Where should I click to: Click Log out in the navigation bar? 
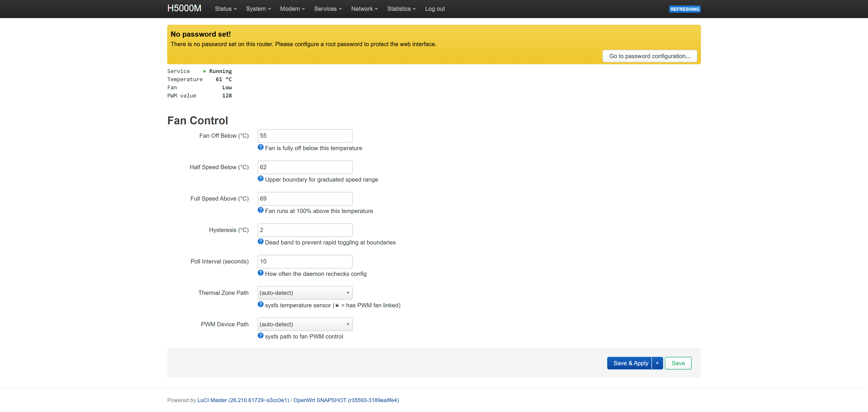pos(435,9)
